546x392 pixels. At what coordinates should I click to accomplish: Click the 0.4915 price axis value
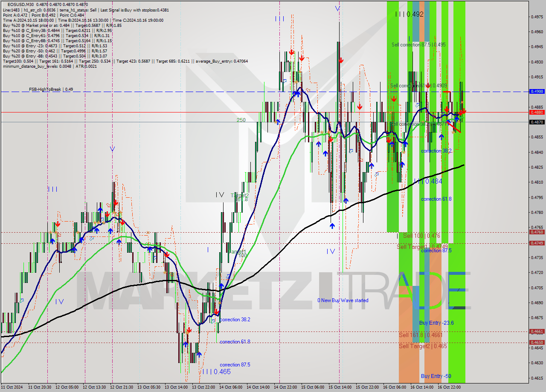pyautogui.click(x=536, y=77)
